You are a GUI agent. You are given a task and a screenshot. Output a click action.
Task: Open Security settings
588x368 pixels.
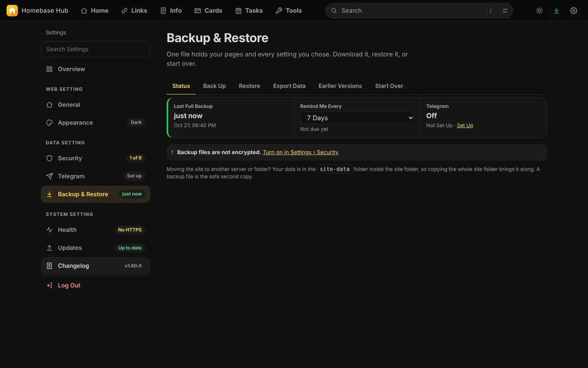click(x=96, y=158)
